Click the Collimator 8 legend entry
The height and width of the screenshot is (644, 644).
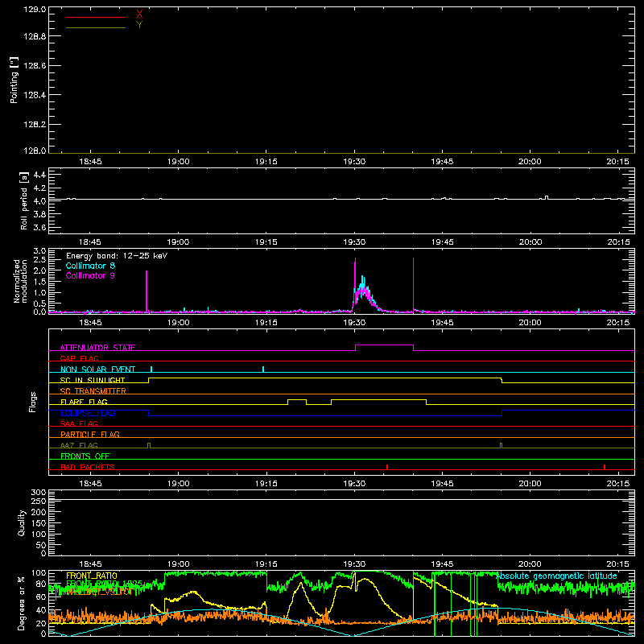click(90, 266)
